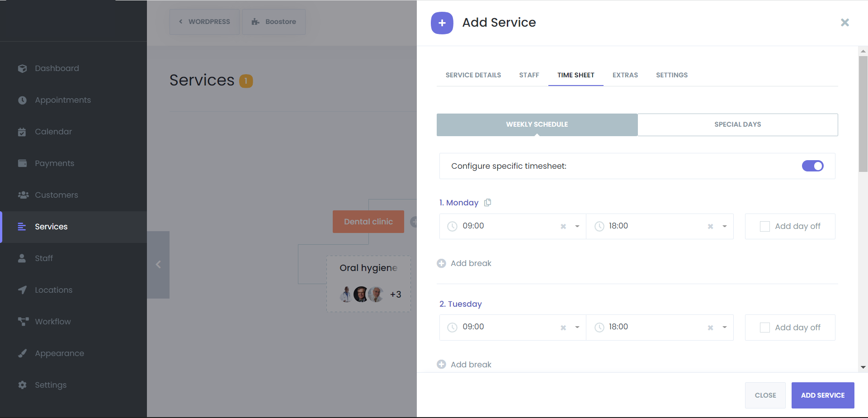Screen dimensions: 868x418
Task: Clear Tuesday end time with x icon
Action: pyautogui.click(x=710, y=328)
